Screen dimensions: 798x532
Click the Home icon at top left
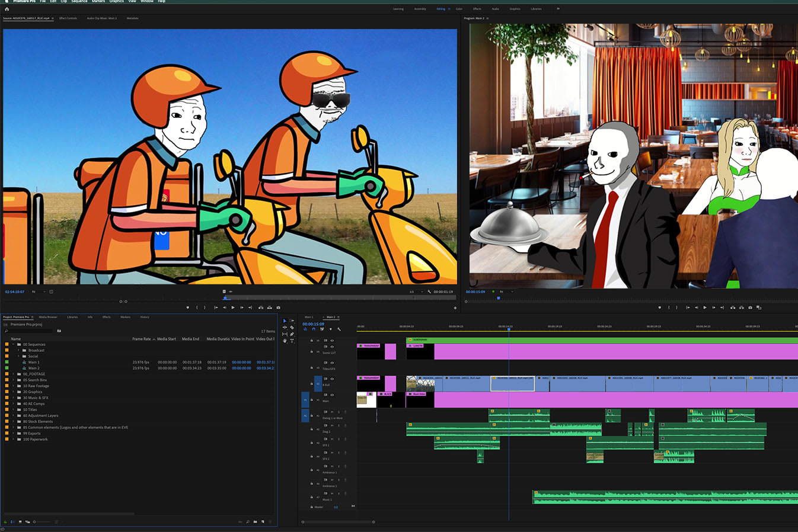(x=7, y=9)
